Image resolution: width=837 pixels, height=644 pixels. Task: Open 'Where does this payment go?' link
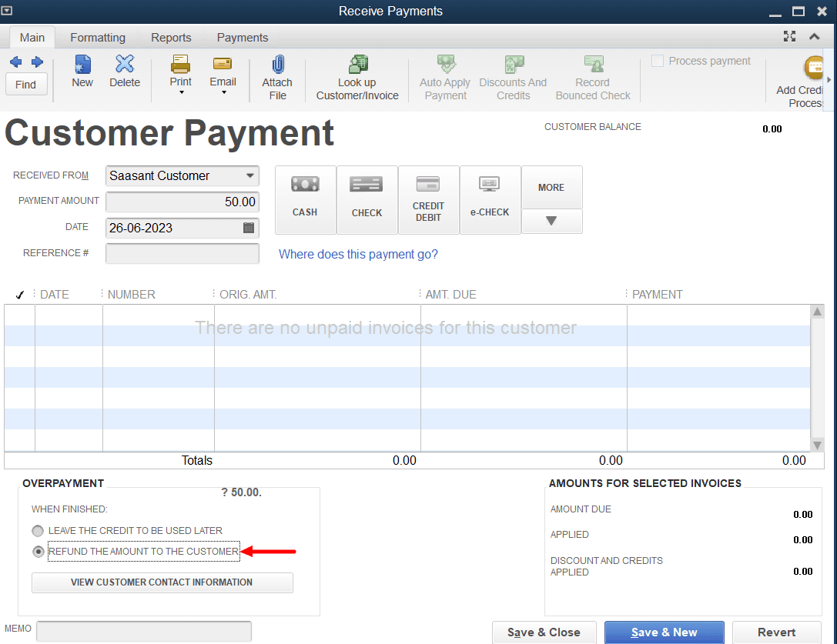pyautogui.click(x=358, y=254)
